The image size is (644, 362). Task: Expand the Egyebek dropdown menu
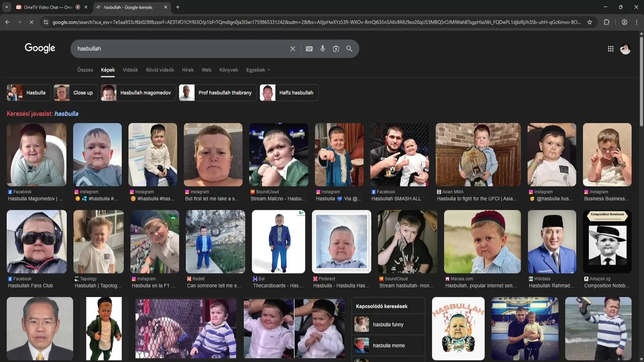[x=258, y=70]
